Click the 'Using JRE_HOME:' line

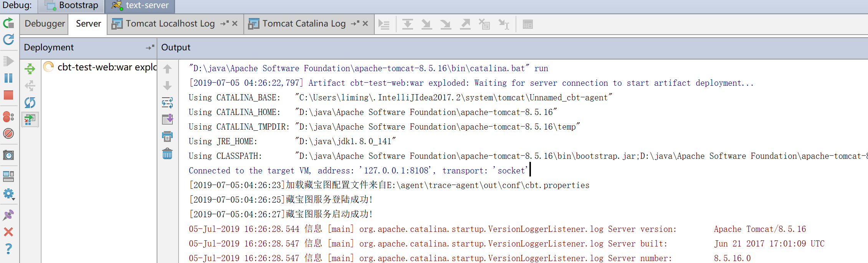pyautogui.click(x=292, y=141)
